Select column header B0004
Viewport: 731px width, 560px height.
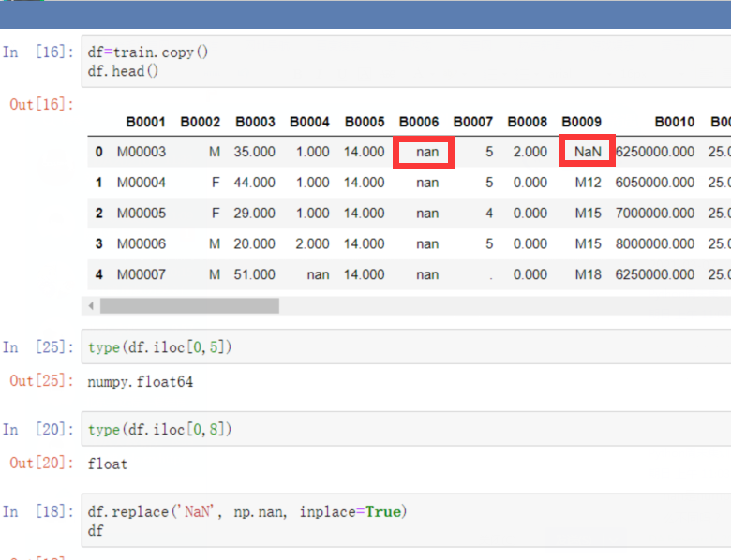click(x=309, y=122)
